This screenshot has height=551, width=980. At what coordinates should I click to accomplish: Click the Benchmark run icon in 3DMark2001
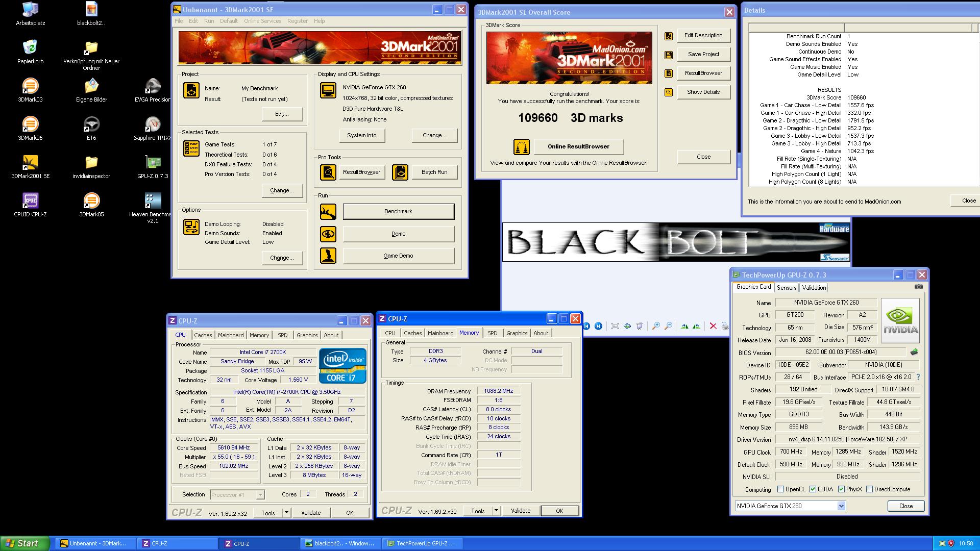coord(328,212)
